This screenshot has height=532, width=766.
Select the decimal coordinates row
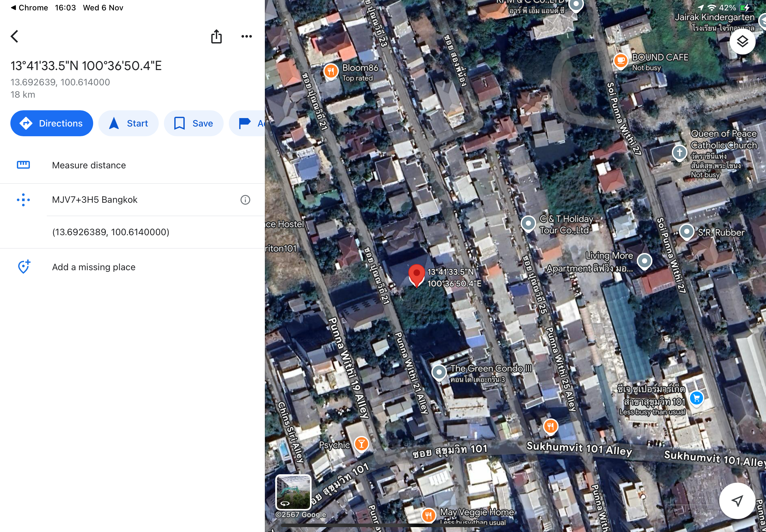[111, 232]
